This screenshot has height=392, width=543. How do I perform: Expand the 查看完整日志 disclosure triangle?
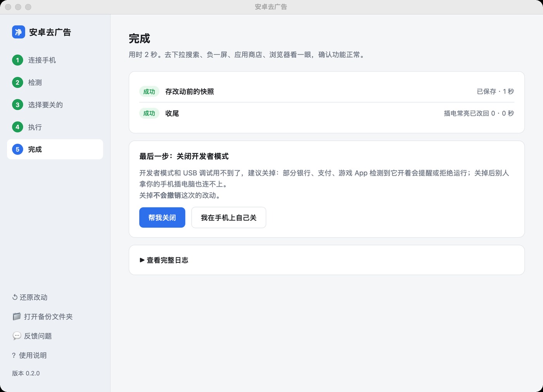(142, 260)
